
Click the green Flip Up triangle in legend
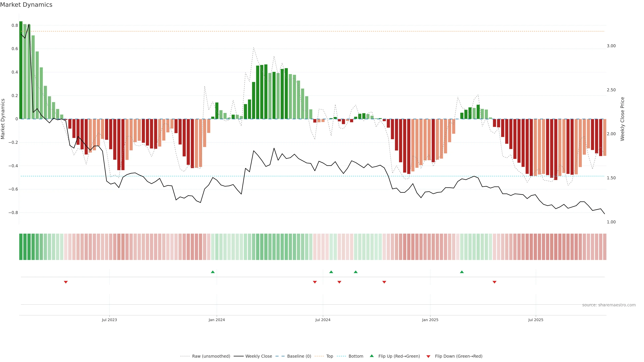pyautogui.click(x=372, y=356)
